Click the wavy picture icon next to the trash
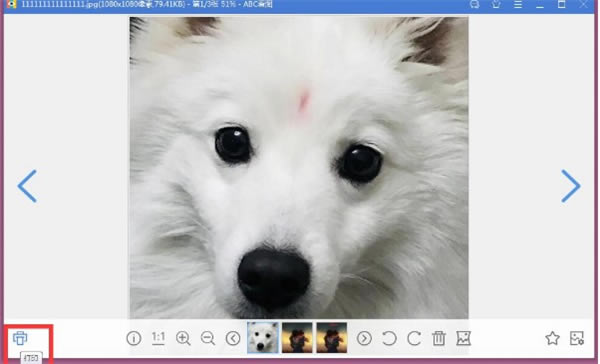The image size is (600, 364). tap(463, 338)
